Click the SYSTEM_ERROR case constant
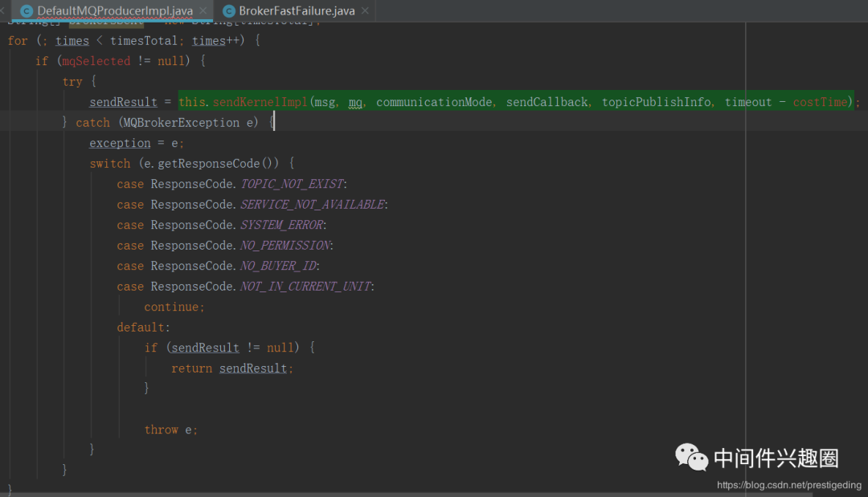This screenshot has width=868, height=497. point(282,225)
